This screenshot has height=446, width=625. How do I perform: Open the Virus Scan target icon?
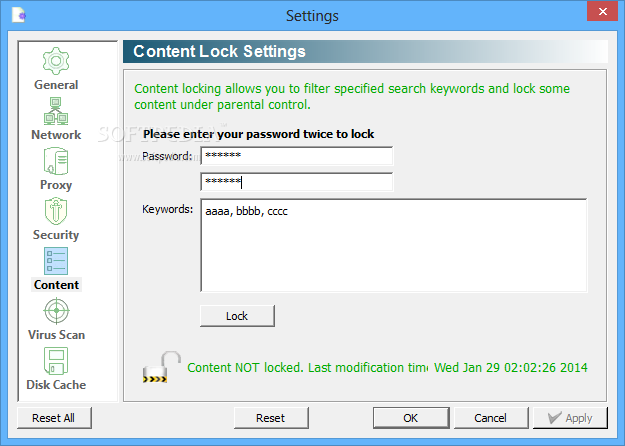click(x=56, y=311)
